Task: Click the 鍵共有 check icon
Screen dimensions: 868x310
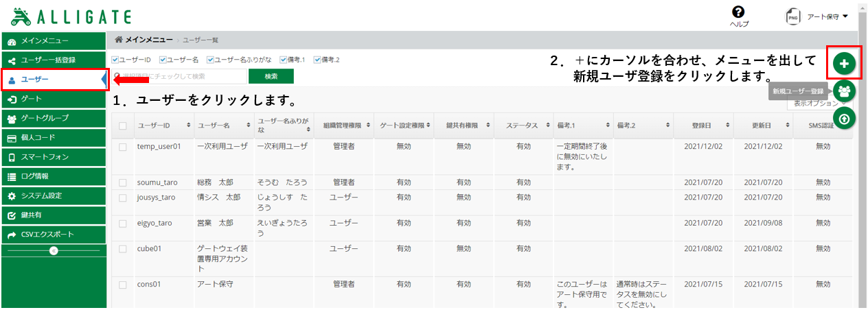Action: click(12, 215)
